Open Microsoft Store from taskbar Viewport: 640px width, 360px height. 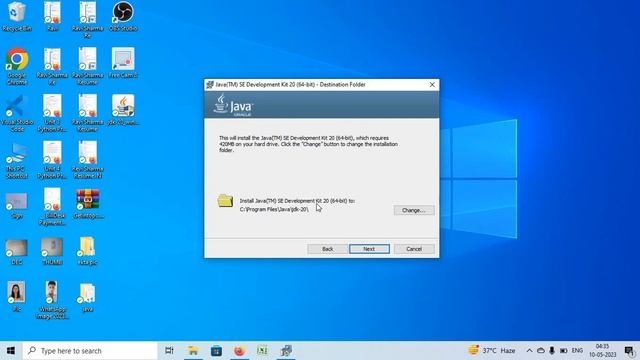point(216,351)
